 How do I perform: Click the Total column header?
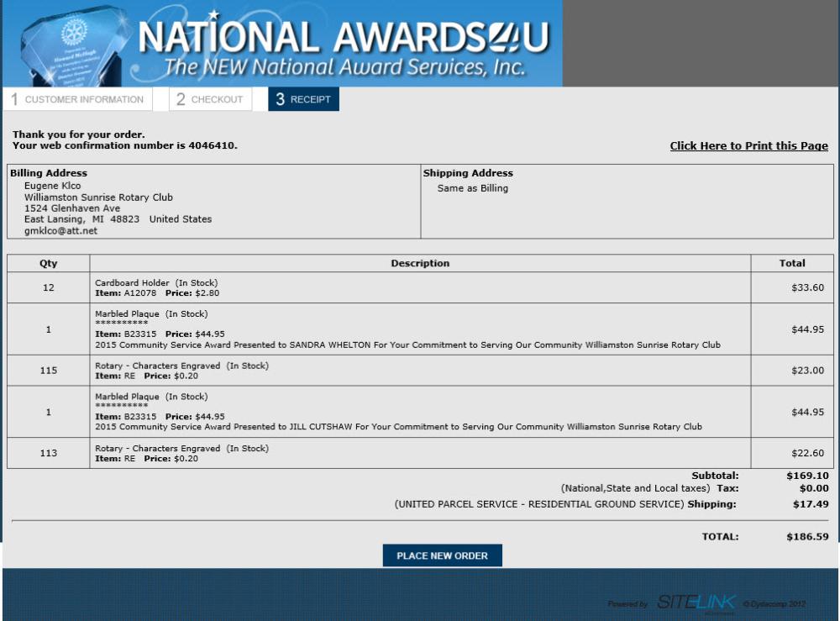pos(792,263)
